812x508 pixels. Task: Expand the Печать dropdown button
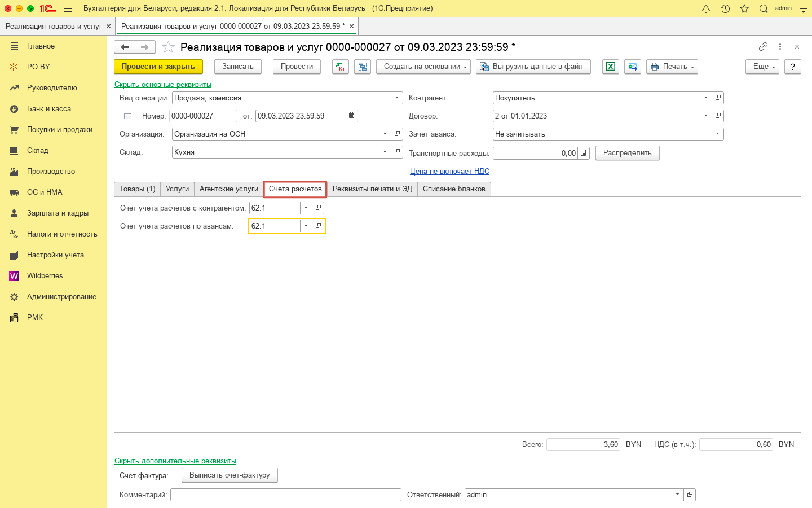[x=672, y=67]
